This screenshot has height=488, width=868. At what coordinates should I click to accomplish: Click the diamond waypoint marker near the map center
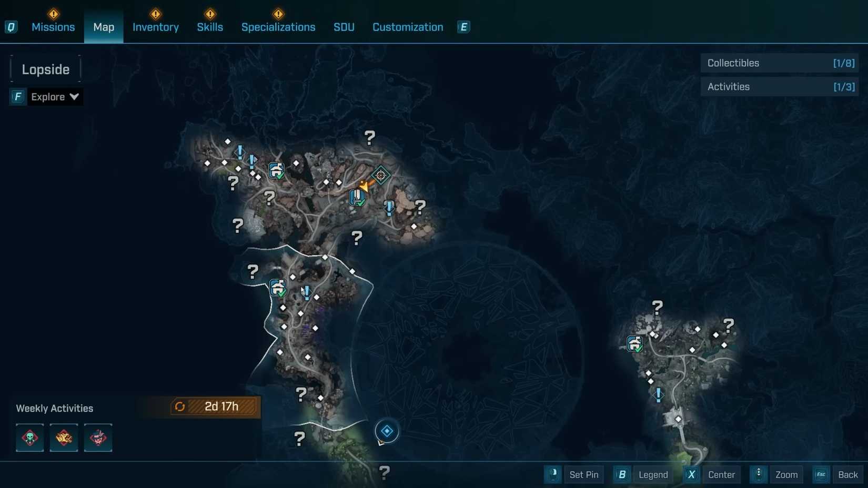click(x=387, y=431)
